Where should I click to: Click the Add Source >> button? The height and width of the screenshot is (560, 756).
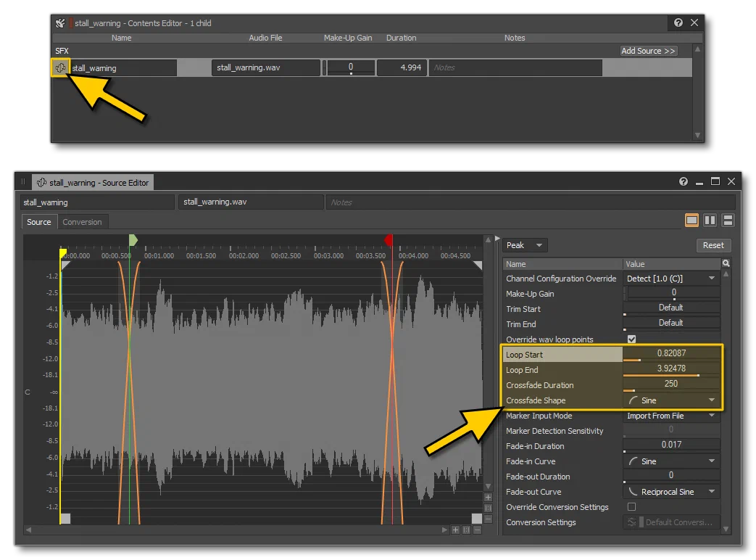tap(649, 51)
